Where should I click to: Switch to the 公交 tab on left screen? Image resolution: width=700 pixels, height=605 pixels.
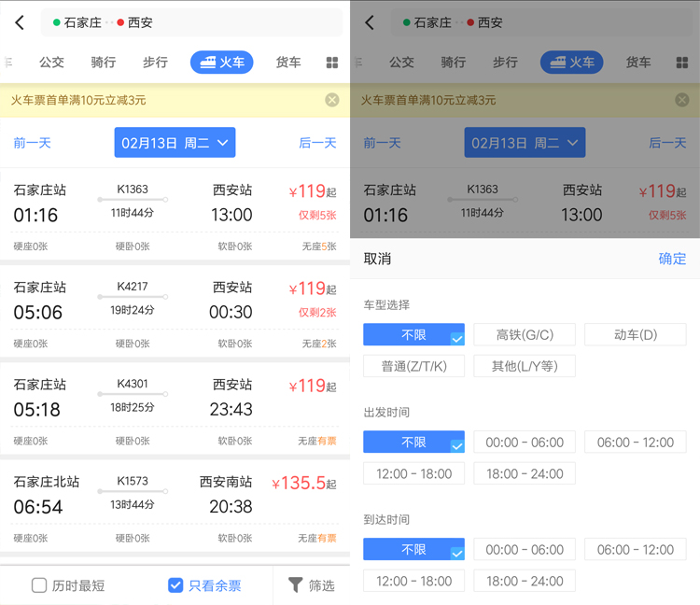point(51,63)
